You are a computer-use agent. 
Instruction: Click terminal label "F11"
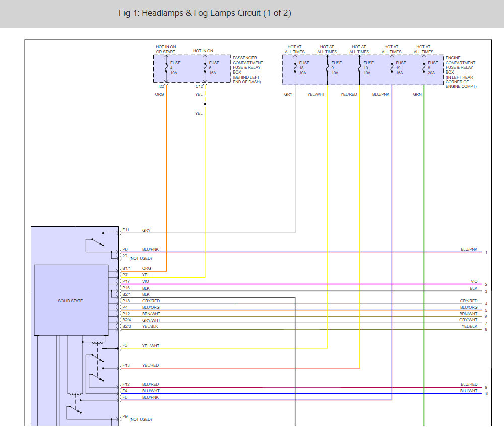point(125,230)
